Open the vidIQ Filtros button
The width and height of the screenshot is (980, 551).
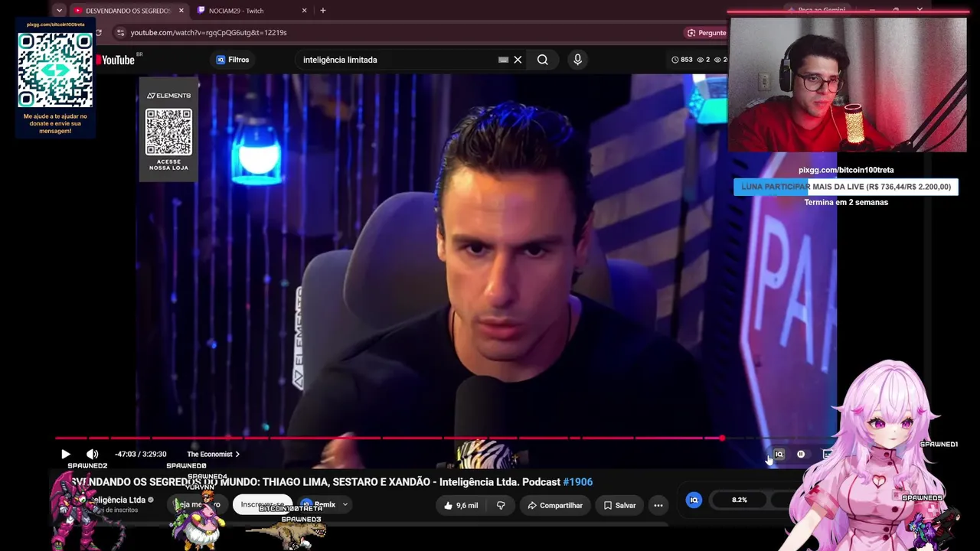[233, 60]
